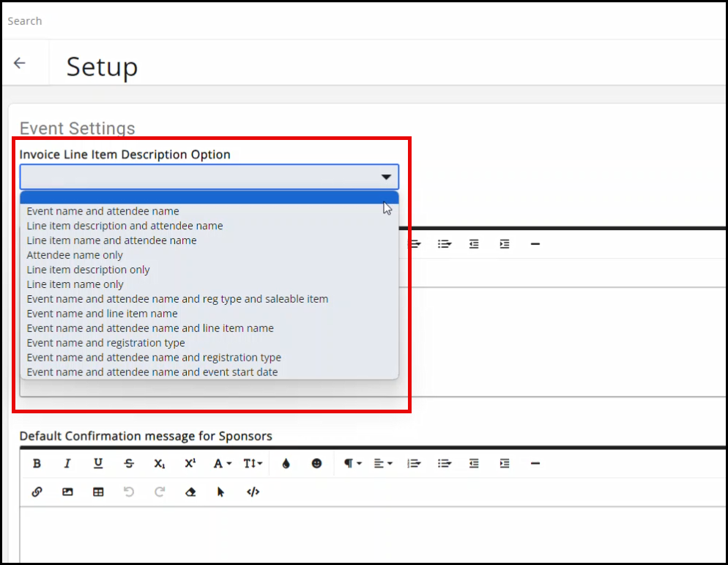The image size is (728, 565).
Task: Open the paragraph format dropdown in Sponsors editor
Action: click(353, 463)
